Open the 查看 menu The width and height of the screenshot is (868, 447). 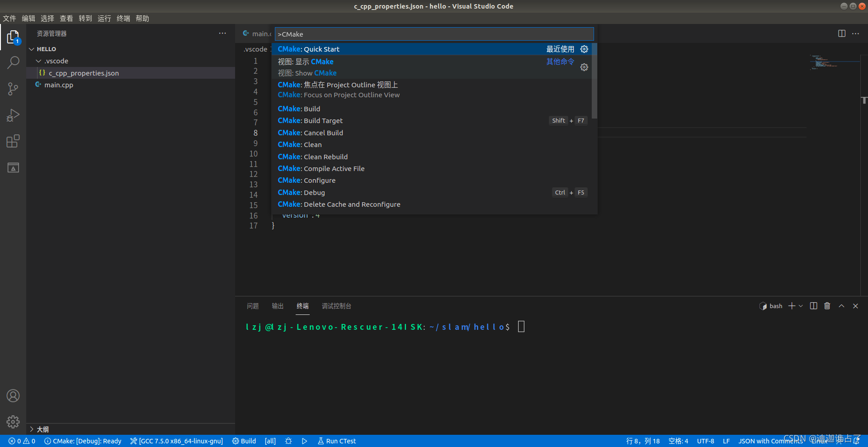point(66,18)
